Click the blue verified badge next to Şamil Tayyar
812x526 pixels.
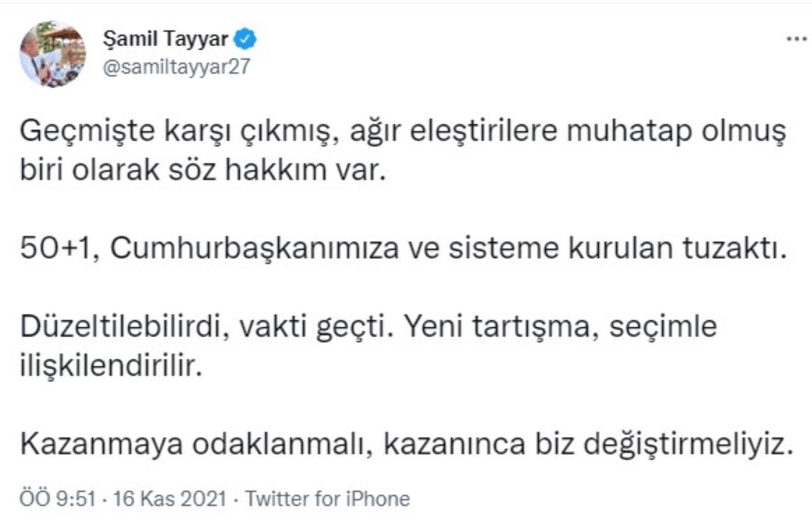(x=245, y=37)
